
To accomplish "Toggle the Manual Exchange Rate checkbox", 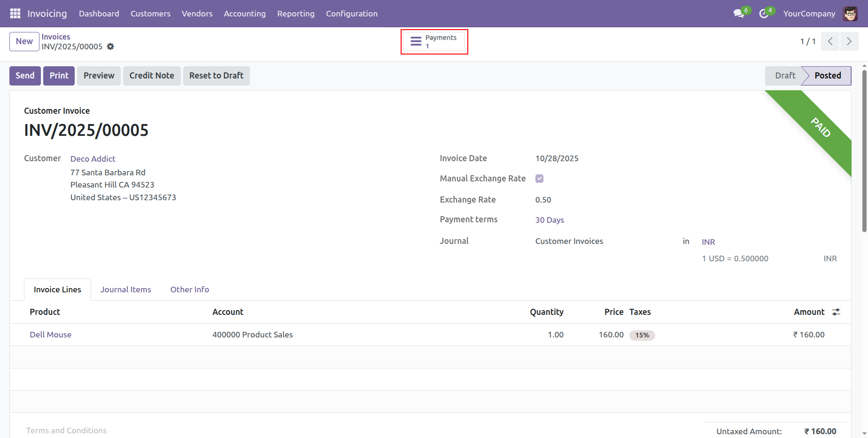I will click(x=539, y=179).
